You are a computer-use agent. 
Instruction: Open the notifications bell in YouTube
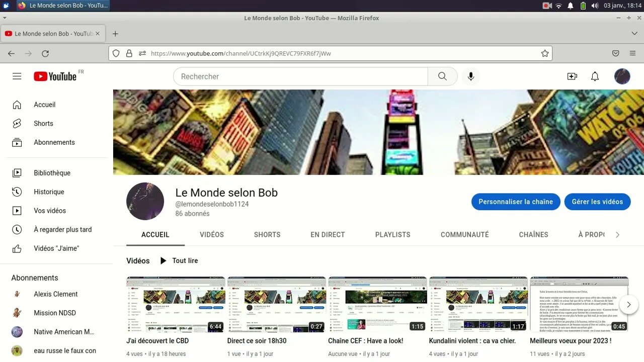[x=595, y=76]
